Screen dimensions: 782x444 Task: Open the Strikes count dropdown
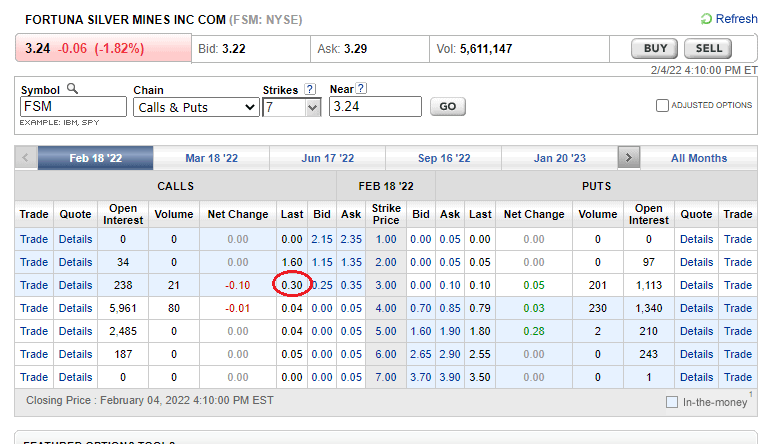click(292, 107)
